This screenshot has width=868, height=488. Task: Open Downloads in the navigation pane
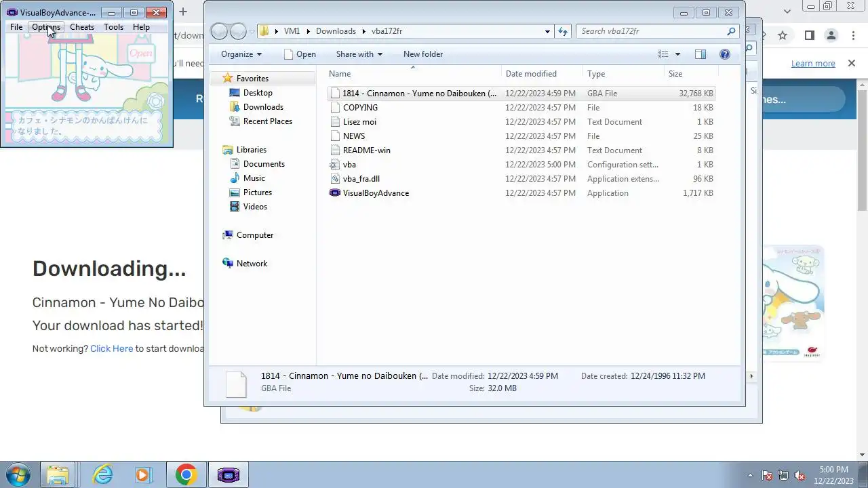point(263,107)
